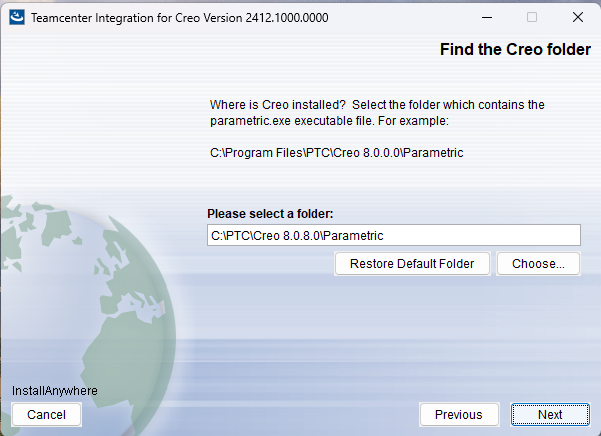Cancel the installation

pyautogui.click(x=46, y=414)
